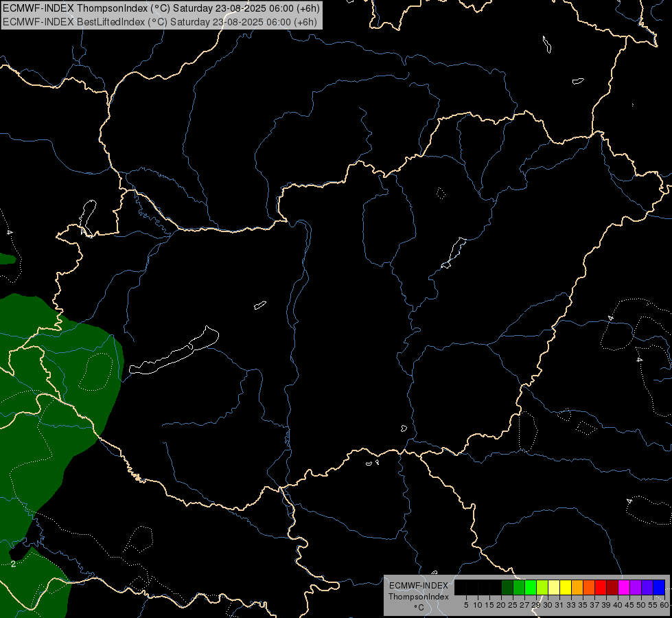Select the yellow-green 29–30 legend swatch
Viewport: 672px width, 618px height.
pyautogui.click(x=542, y=587)
